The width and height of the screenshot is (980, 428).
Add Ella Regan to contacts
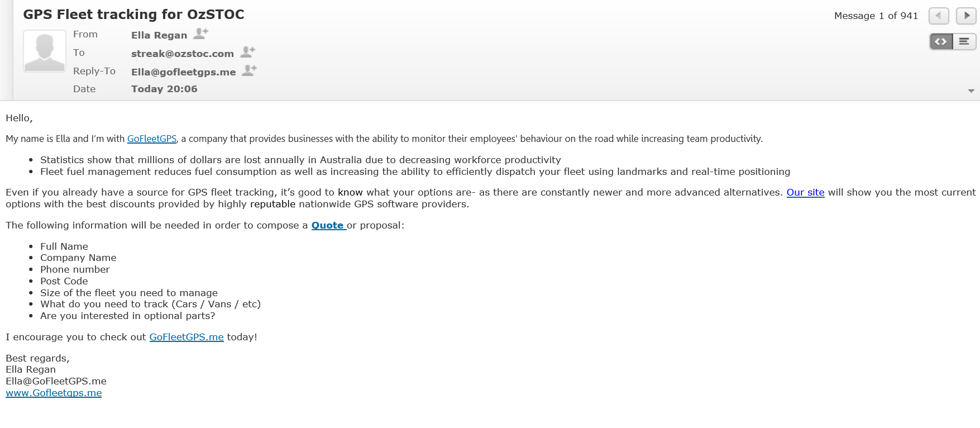point(200,34)
